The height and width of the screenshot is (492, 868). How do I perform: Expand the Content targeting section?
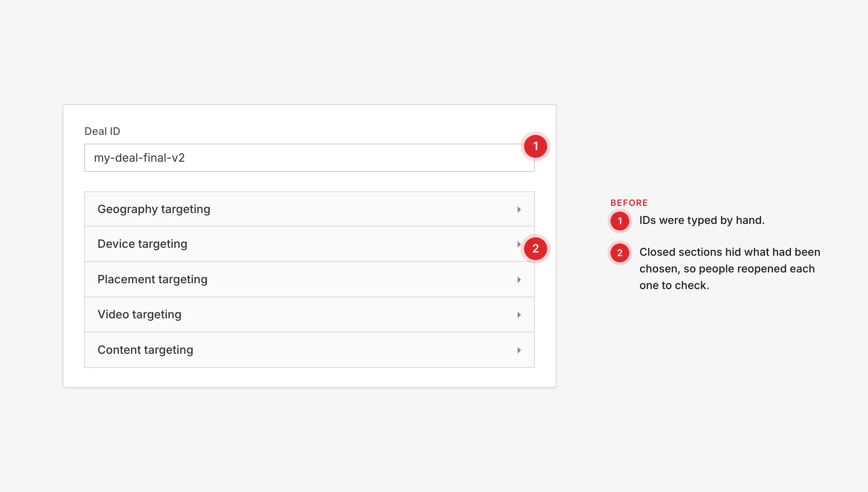(x=309, y=350)
